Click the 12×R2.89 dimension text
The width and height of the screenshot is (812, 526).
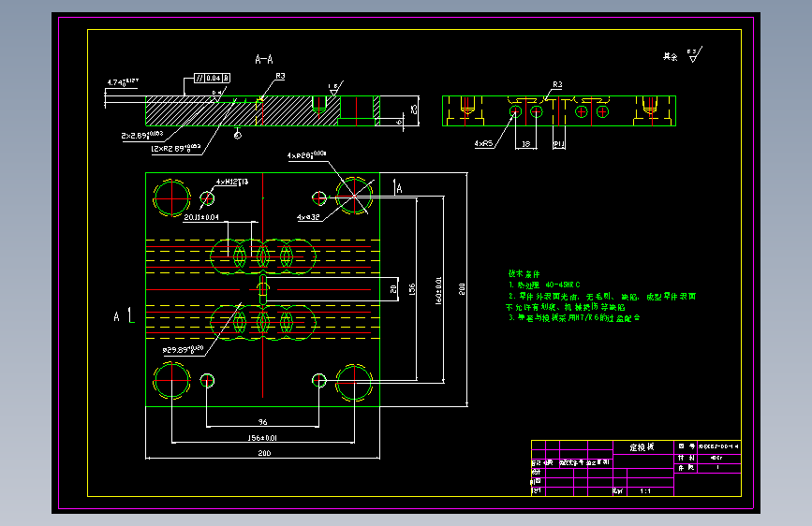(175, 149)
